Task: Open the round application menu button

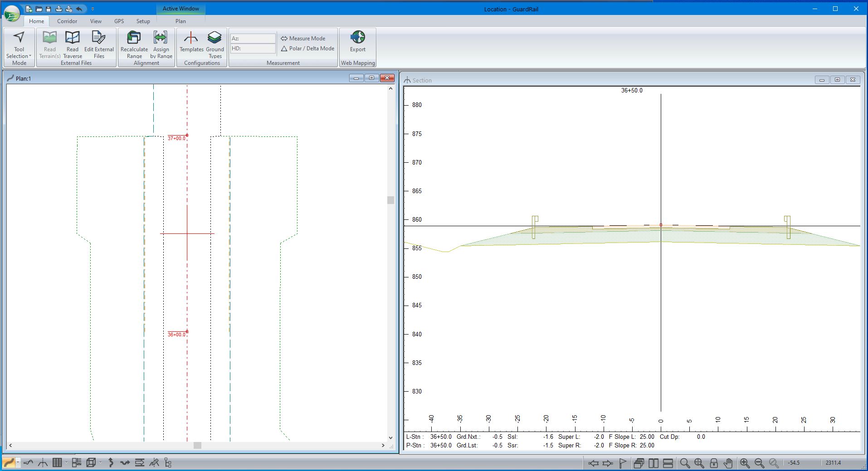Action: pyautogui.click(x=12, y=13)
